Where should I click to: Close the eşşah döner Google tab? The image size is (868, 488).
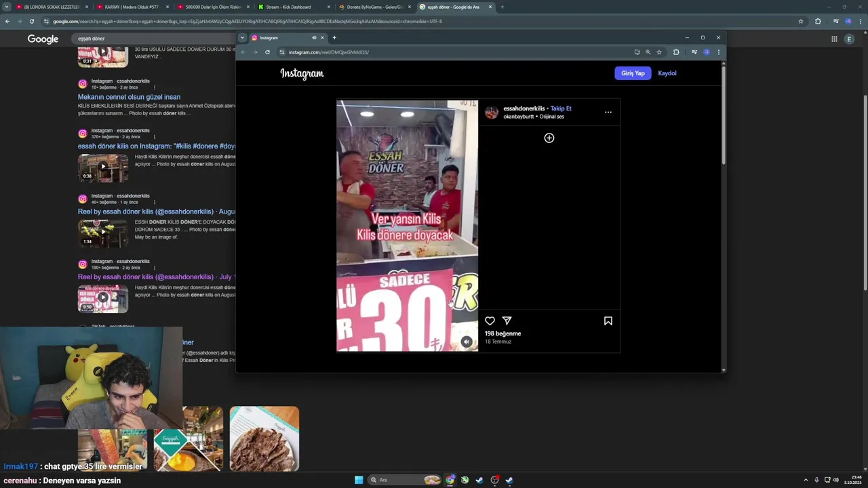coord(490,7)
